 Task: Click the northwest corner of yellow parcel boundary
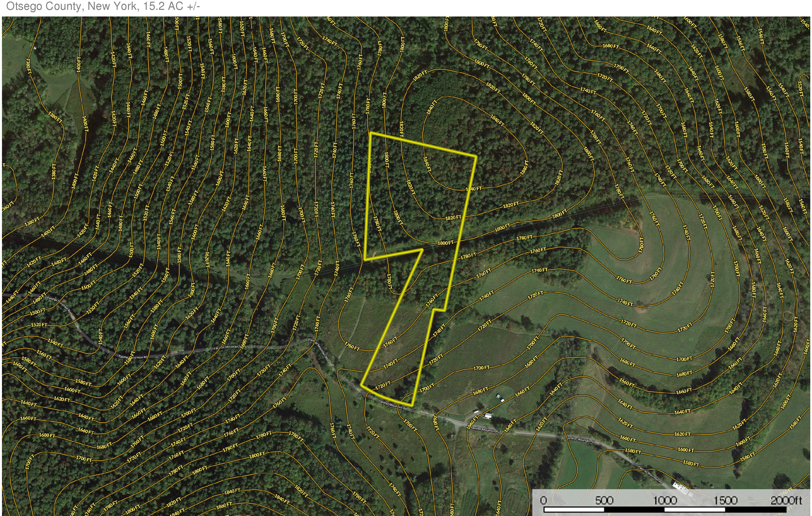[371, 133]
